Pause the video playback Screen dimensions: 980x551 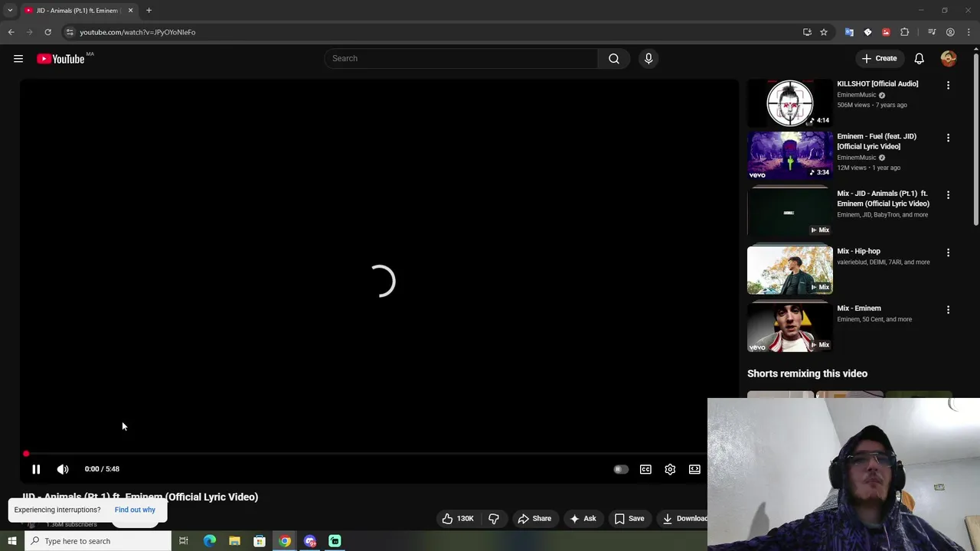click(x=36, y=469)
